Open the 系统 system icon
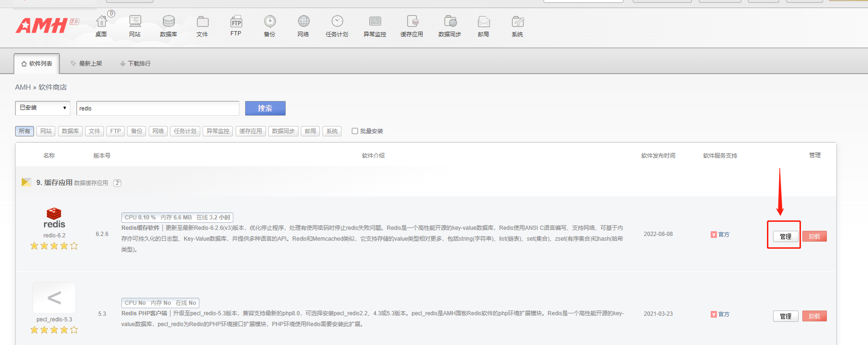Screen dimensions: 868x345 pos(518,22)
